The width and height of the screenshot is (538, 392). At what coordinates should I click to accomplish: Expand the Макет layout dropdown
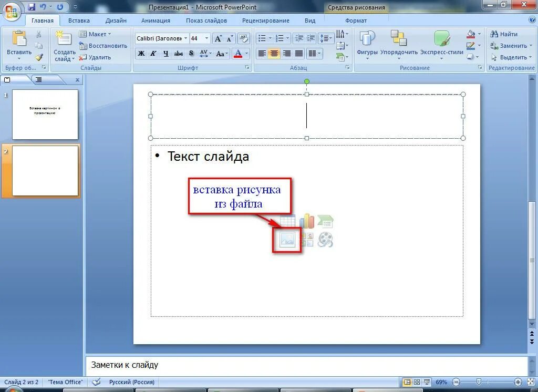click(x=95, y=34)
